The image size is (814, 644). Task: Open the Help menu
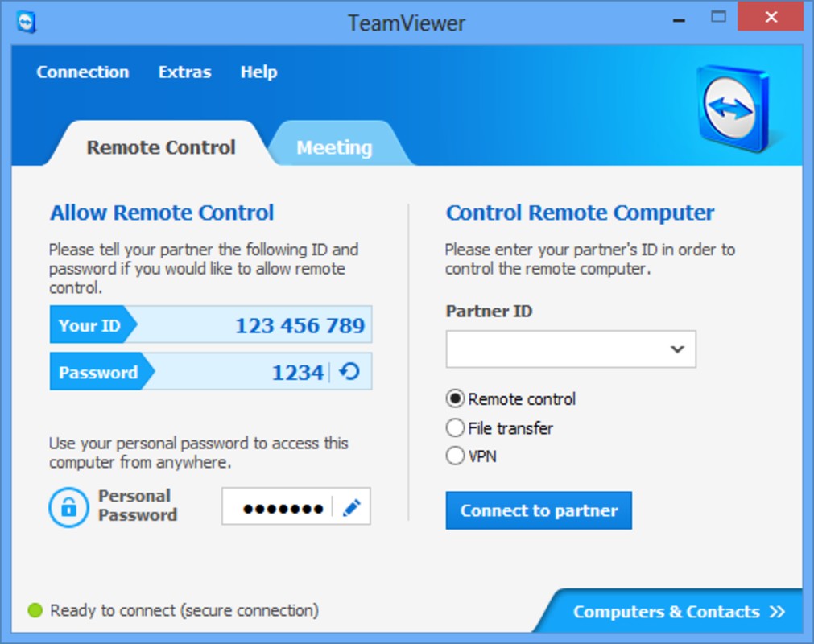click(x=258, y=72)
